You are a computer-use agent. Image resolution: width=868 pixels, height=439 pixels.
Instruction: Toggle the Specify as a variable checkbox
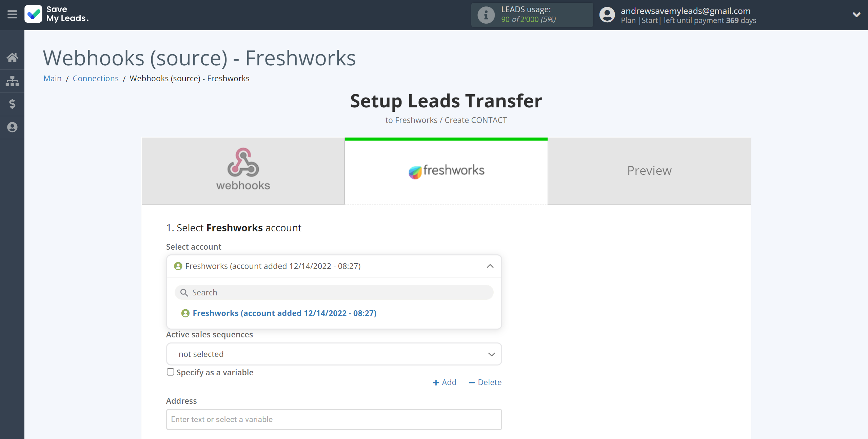(x=170, y=372)
